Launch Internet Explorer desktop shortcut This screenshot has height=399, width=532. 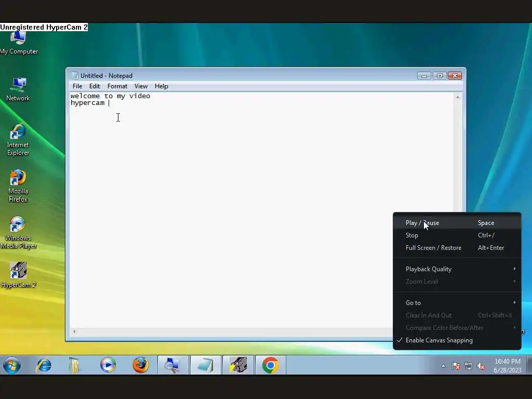point(18,140)
